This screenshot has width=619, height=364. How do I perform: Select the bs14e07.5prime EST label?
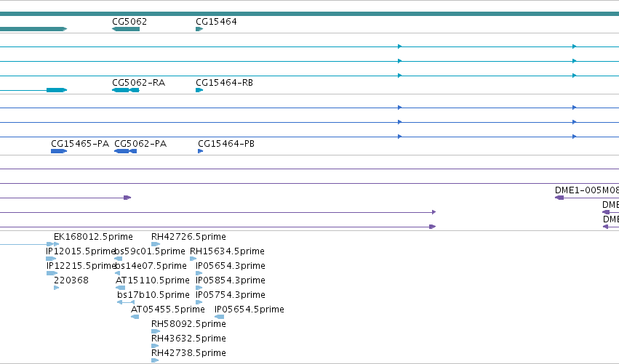151,266
